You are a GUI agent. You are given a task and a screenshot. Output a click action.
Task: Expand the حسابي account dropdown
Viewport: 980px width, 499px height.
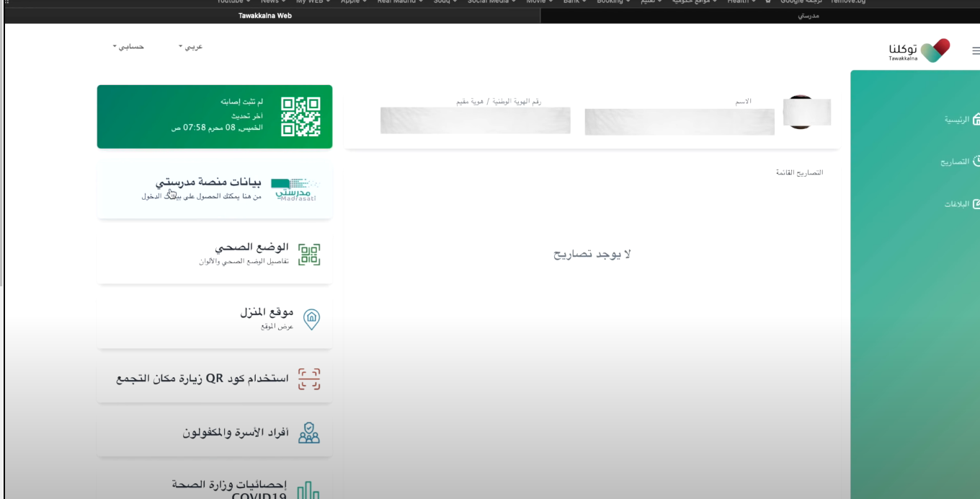click(x=128, y=47)
